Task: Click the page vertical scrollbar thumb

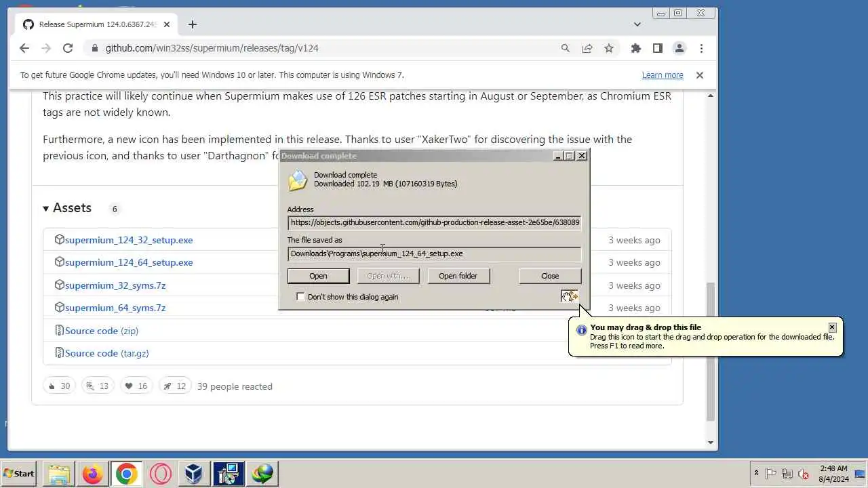Action: [x=711, y=351]
